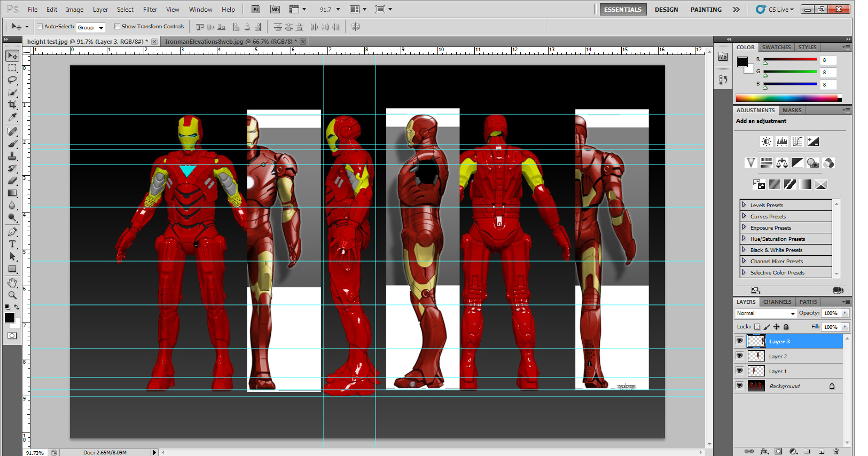Open CS Live menu
868x456 pixels.
click(775, 9)
